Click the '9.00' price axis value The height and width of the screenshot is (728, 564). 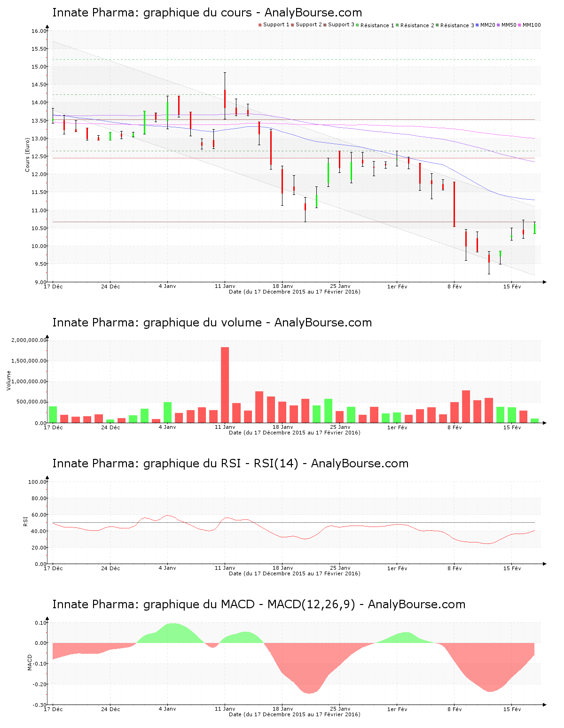(40, 282)
